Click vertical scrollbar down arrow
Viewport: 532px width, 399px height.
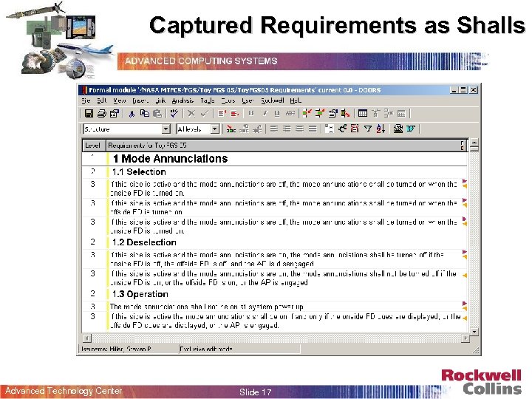474,332
